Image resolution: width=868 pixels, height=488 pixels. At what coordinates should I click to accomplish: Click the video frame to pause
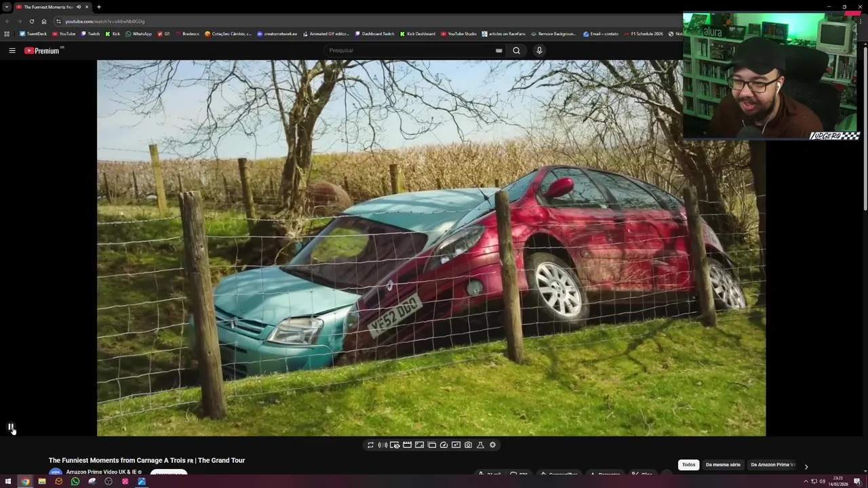pos(431,247)
